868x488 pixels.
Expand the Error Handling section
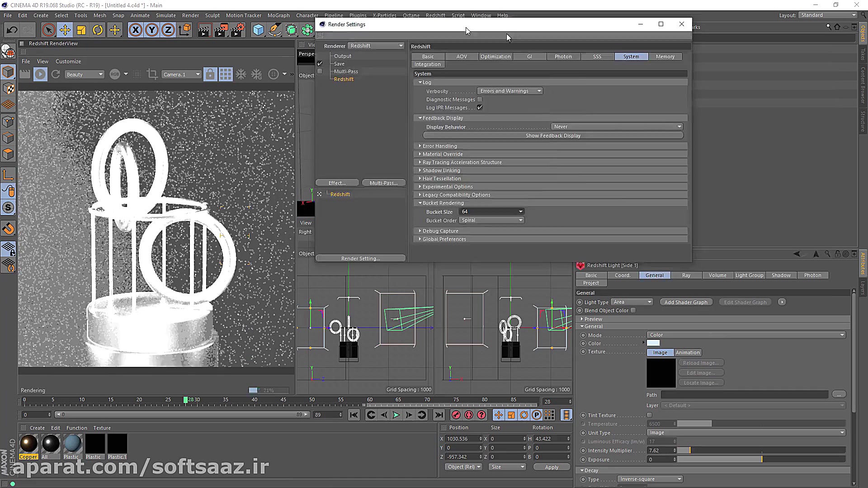(439, 146)
